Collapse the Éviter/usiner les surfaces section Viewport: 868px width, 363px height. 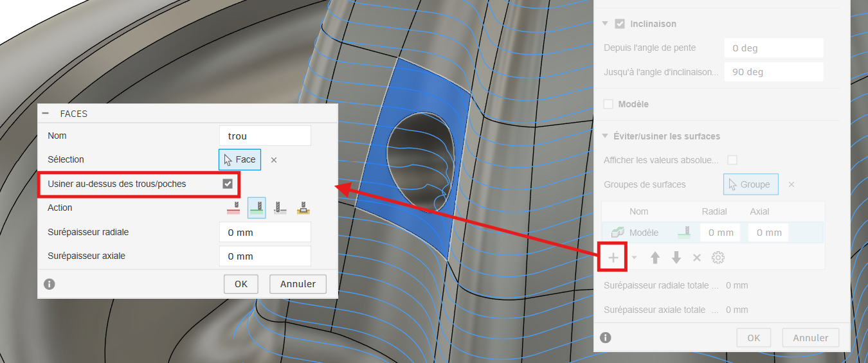click(605, 136)
